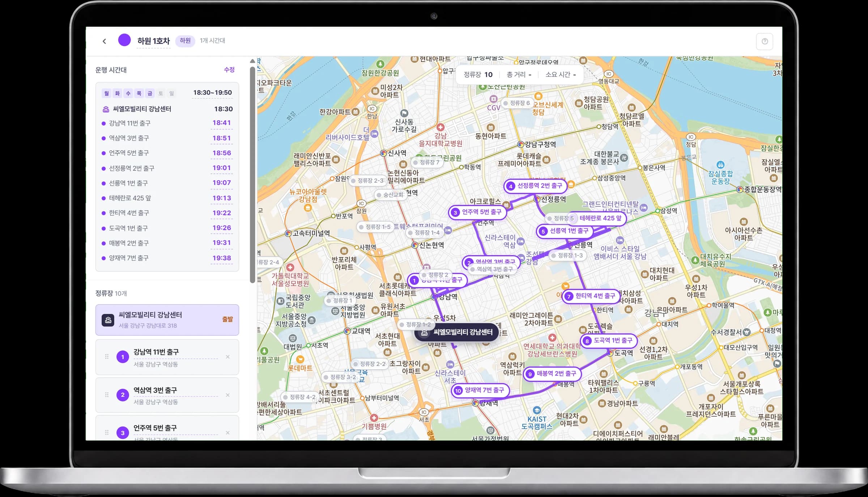
Task: Select the 씨엘모빌리티 강남센터 departure card
Action: (x=167, y=320)
